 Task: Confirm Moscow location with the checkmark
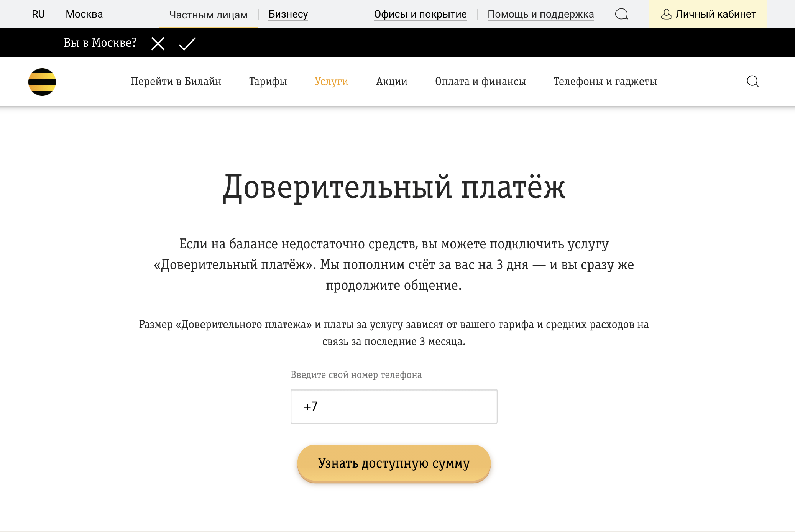(x=187, y=43)
